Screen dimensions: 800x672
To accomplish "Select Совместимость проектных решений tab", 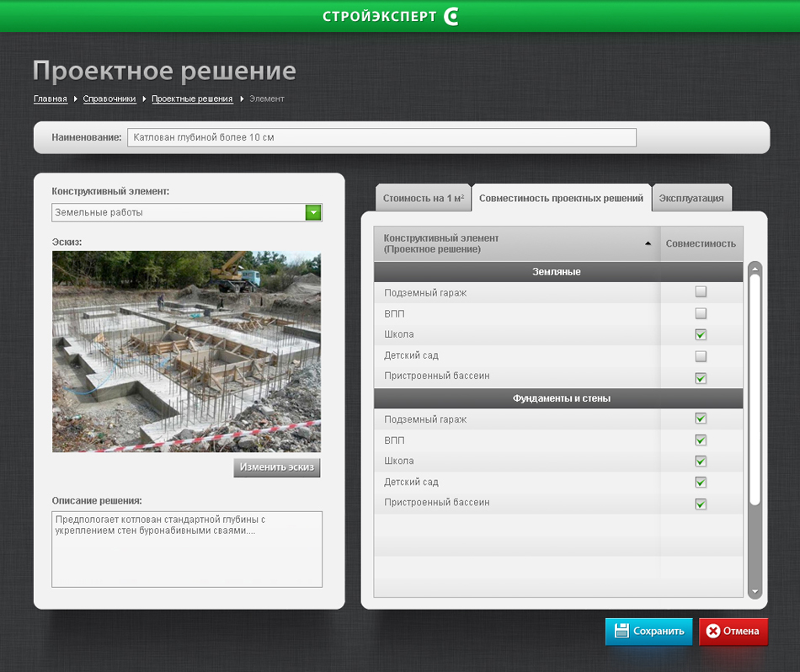I will (561, 198).
